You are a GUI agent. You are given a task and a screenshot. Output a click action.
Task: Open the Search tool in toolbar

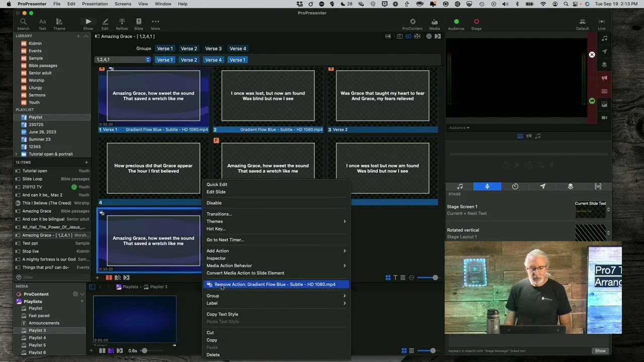point(23,22)
